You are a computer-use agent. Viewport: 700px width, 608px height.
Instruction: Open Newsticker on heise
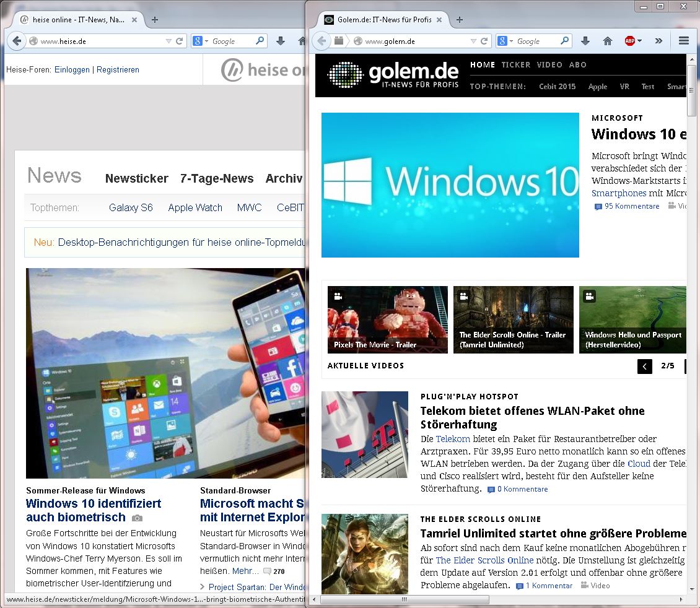point(137,178)
